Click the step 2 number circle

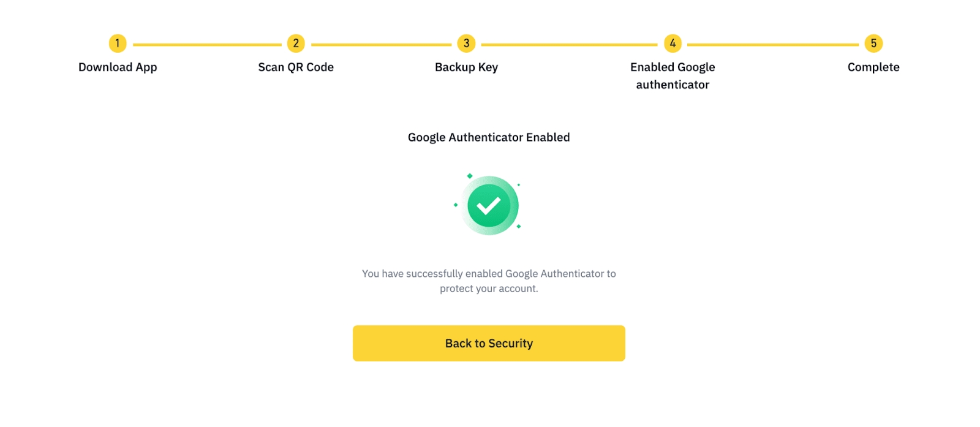[x=296, y=43]
